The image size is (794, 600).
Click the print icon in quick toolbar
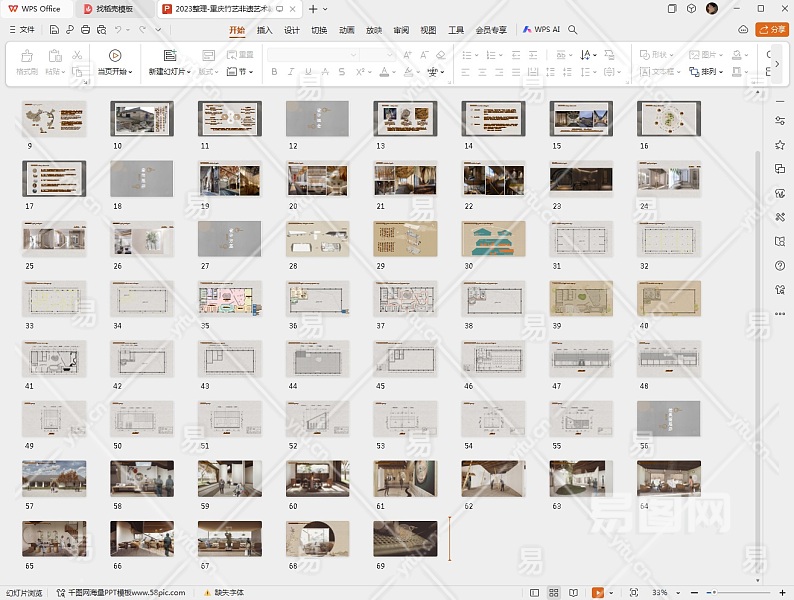click(x=85, y=30)
